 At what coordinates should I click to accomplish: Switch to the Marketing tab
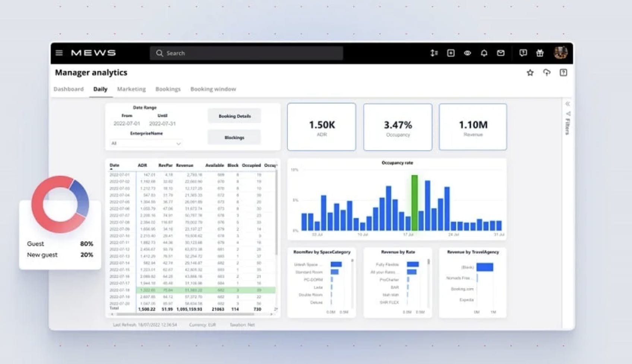[x=131, y=89]
